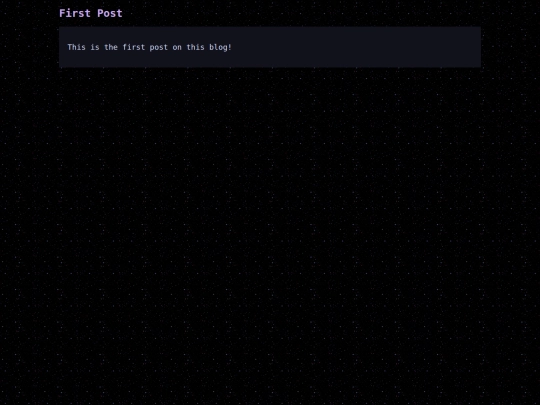
Task: Open the "First Post" title link
Action: [x=91, y=13]
